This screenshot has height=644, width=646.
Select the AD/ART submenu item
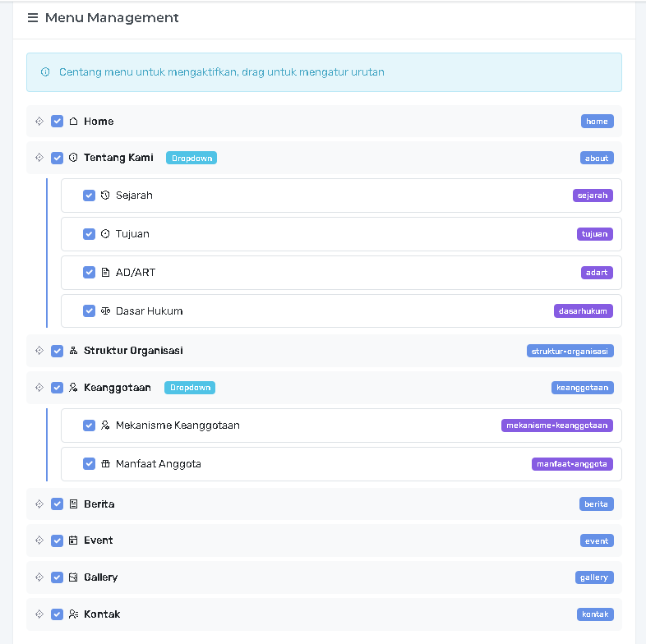point(136,273)
